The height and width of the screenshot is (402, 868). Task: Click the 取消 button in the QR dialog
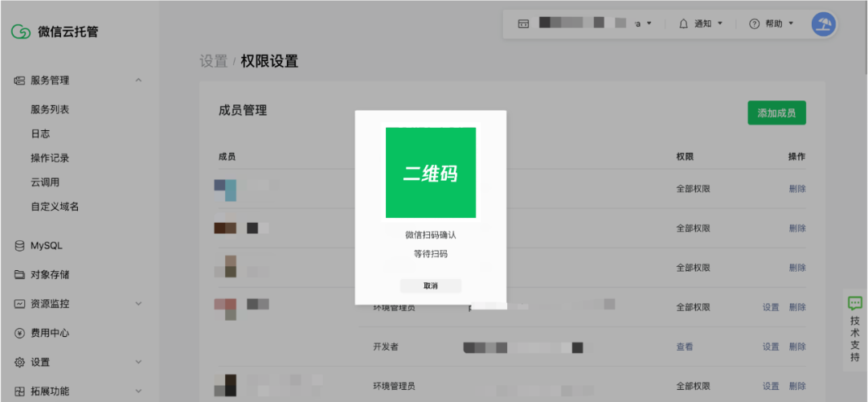(431, 285)
